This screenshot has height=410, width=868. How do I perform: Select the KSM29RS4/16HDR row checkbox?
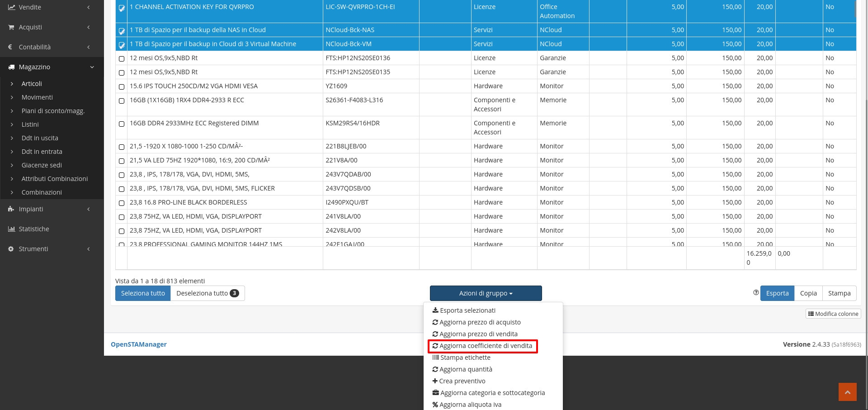[122, 124]
